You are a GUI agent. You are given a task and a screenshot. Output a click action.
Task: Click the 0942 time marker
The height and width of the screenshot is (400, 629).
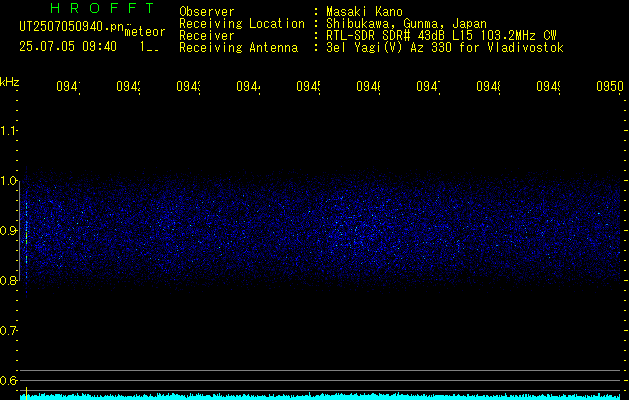point(128,87)
